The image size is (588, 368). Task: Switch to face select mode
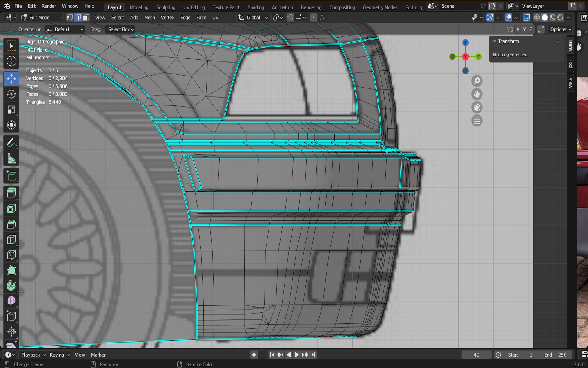point(86,18)
